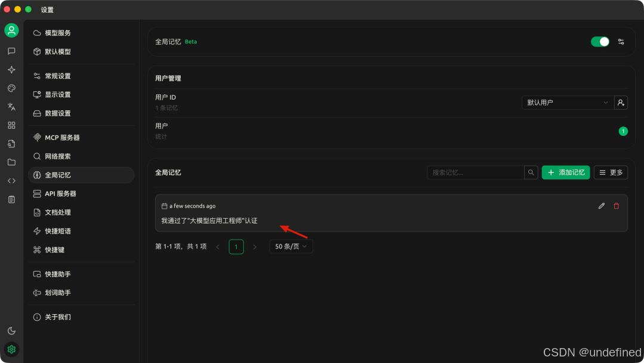Open the sparkle agents sidebar icon
The width and height of the screenshot is (644, 363).
tap(11, 69)
